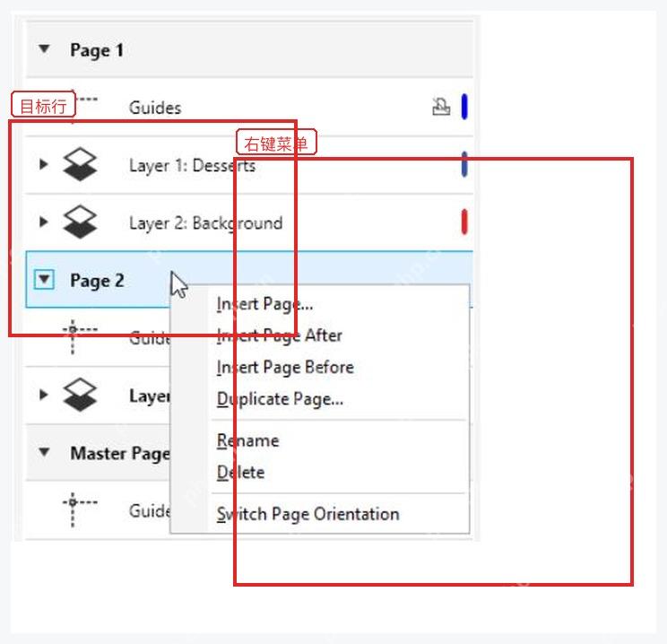Select the Guides row under Page 1
Screen dimensions: 667x644
tap(249, 108)
